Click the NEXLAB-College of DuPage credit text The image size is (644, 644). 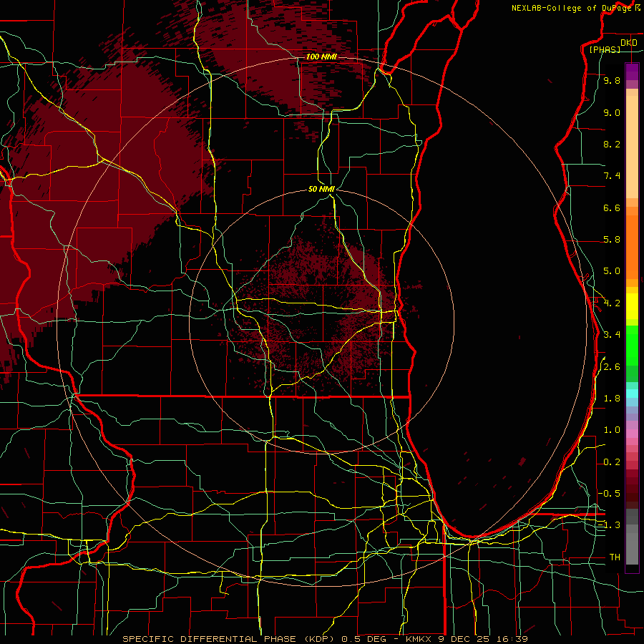pyautogui.click(x=572, y=8)
